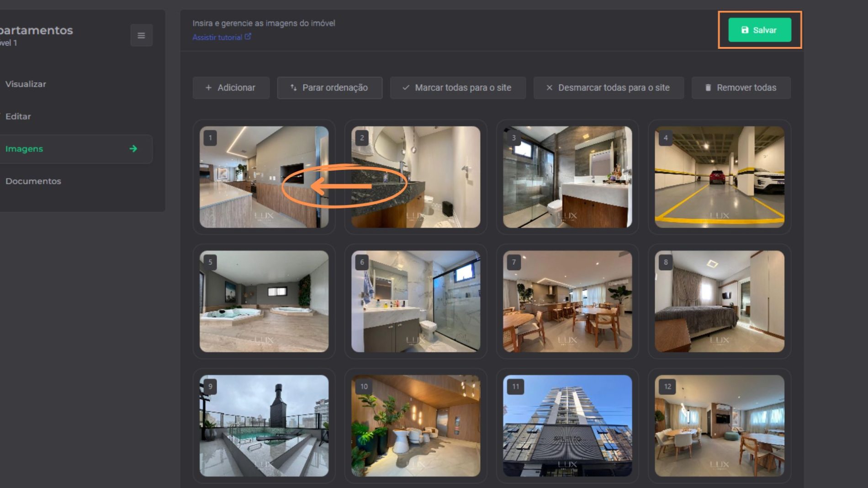Mark all images for the site
Viewport: 868px width, 488px height.
click(x=457, y=88)
